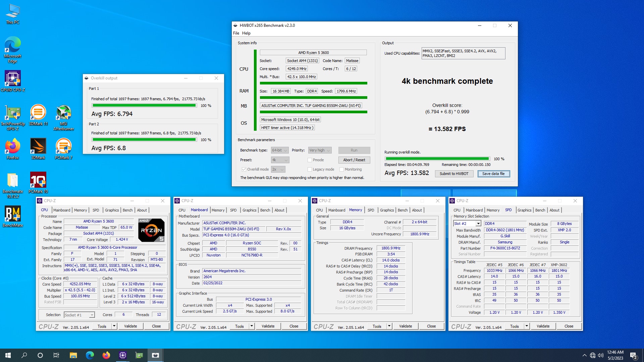Enable the Legacy mode checkbox
The height and width of the screenshot is (362, 644).
[x=310, y=170]
